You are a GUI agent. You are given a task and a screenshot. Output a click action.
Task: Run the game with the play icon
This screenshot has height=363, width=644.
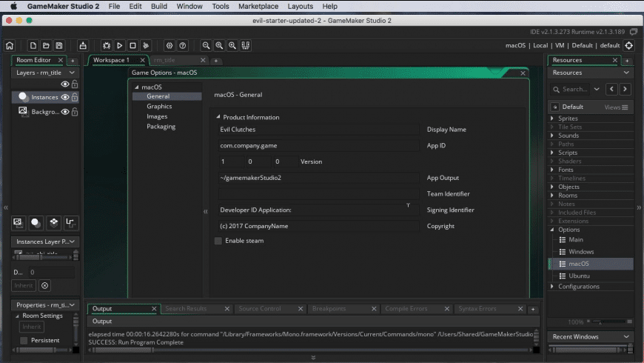[x=119, y=46]
